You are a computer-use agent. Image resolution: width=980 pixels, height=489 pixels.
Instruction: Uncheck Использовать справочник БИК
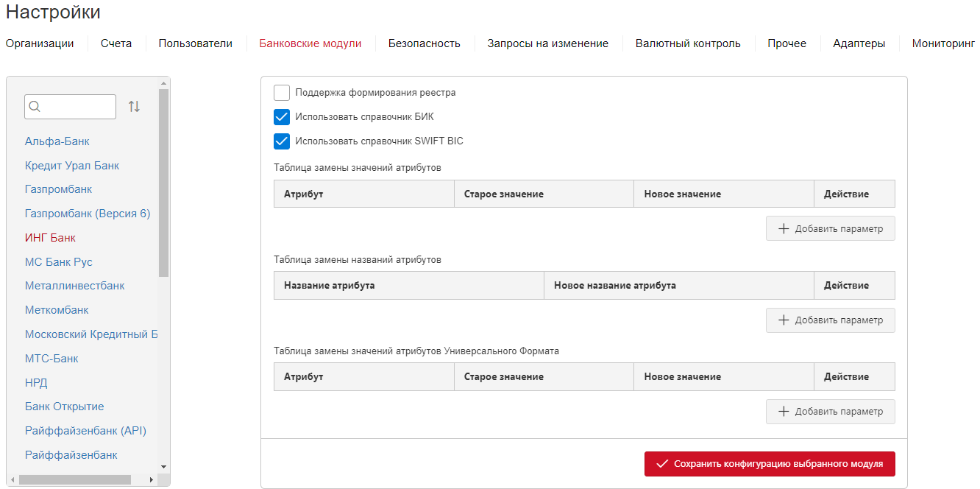[x=282, y=117]
